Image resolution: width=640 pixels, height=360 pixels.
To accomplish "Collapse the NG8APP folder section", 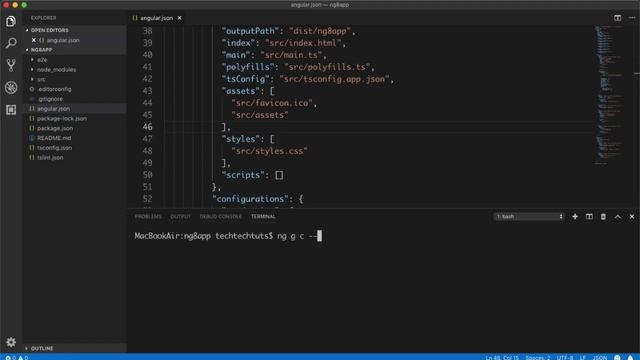I will coord(41,50).
